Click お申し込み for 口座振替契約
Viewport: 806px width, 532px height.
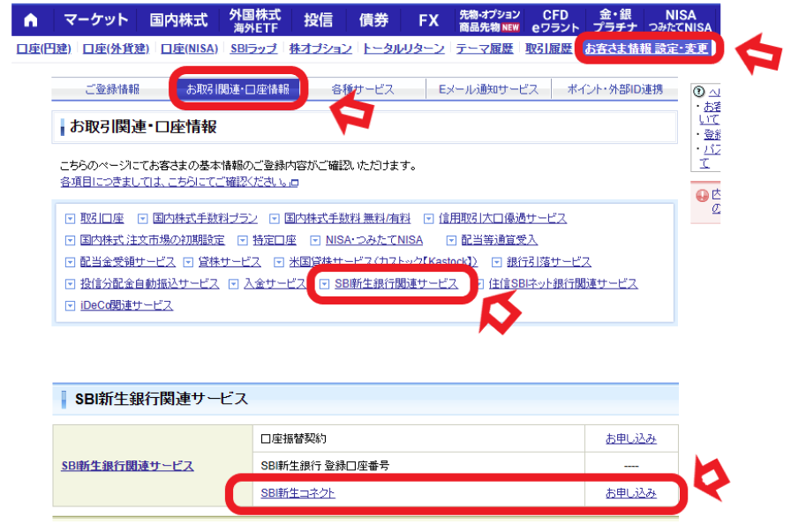(x=630, y=439)
